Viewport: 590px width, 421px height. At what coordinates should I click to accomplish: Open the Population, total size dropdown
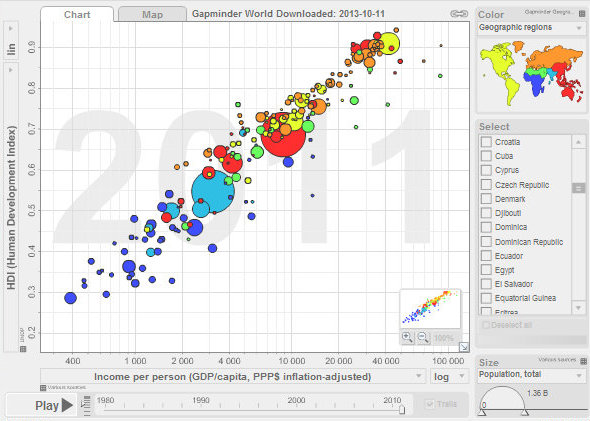click(531, 375)
